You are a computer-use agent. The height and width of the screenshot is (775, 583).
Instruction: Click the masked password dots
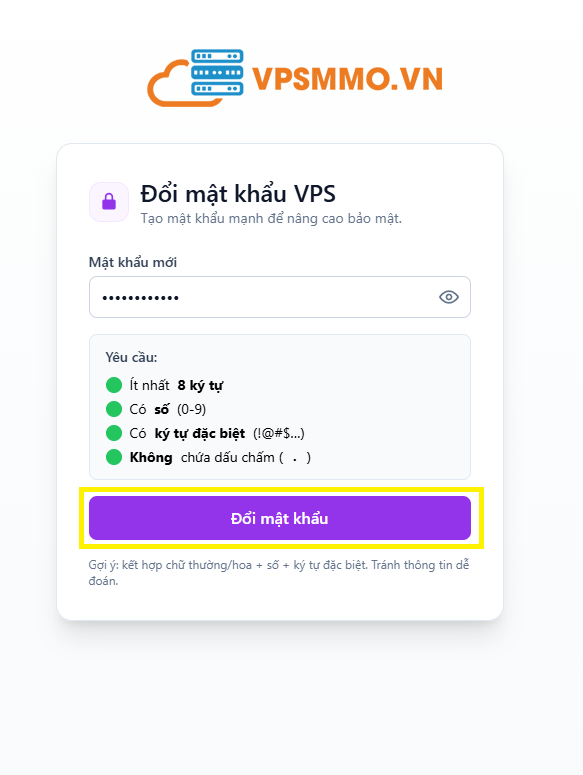pyautogui.click(x=140, y=298)
